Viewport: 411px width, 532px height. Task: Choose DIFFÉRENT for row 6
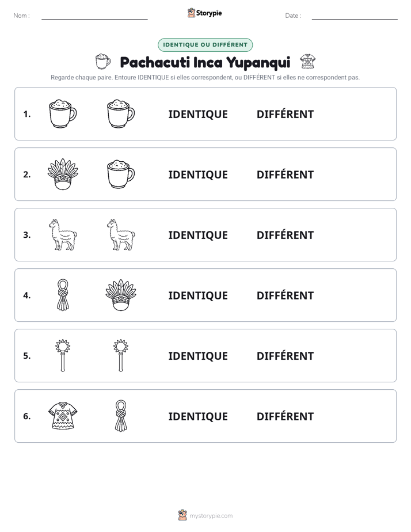285,416
